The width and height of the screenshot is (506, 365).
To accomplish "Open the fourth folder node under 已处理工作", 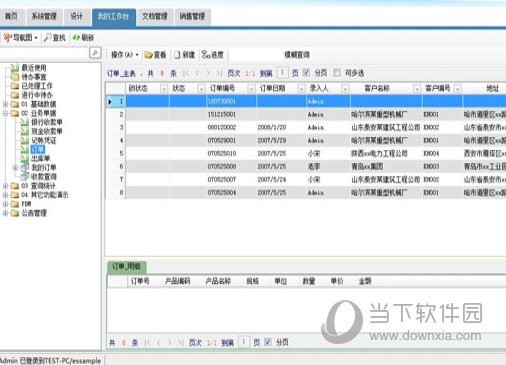I will click(x=37, y=95).
